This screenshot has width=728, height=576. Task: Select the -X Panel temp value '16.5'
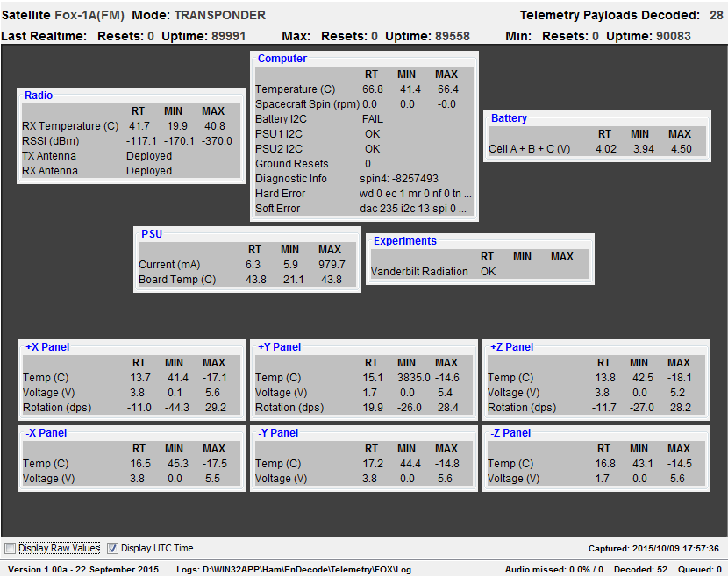click(x=140, y=464)
